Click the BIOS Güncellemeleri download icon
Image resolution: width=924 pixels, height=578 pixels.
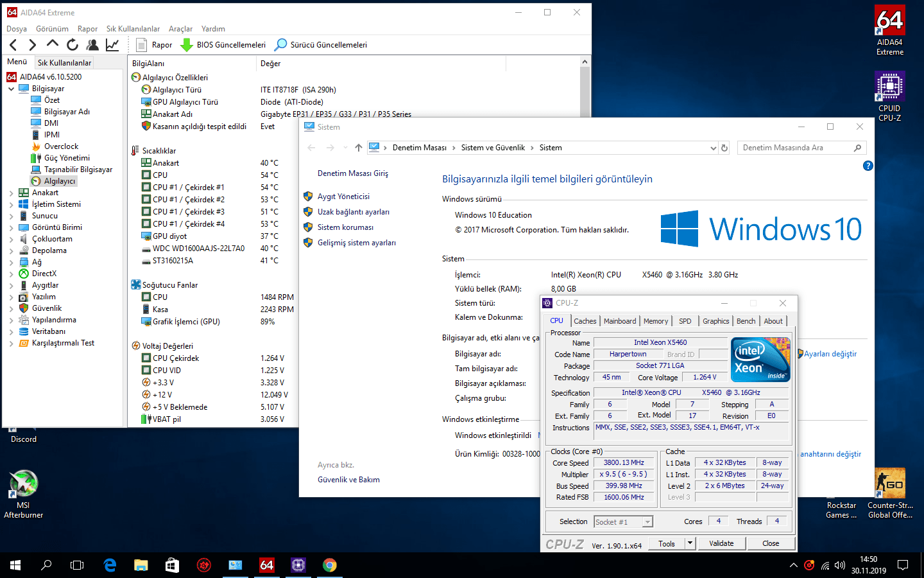[187, 44]
